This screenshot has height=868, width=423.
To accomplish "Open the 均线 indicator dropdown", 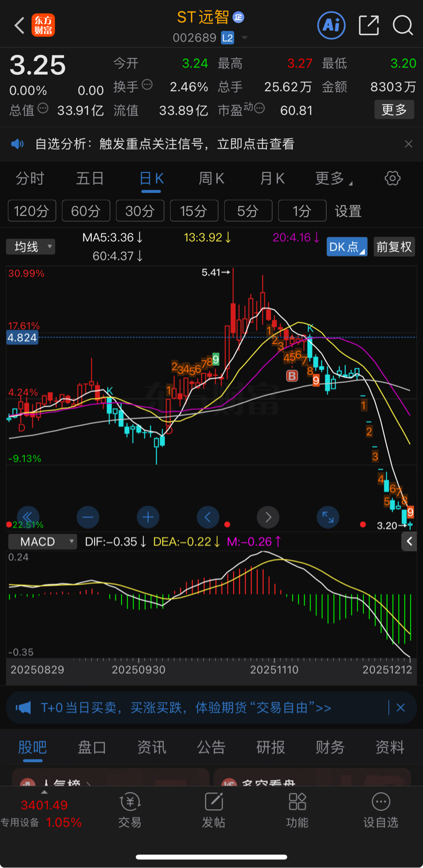I will pos(31,246).
